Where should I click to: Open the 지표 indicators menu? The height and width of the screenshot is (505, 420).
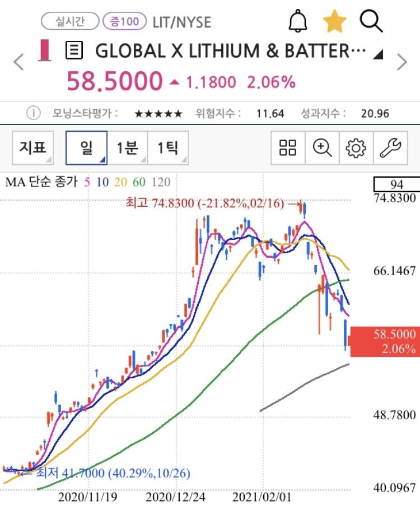(32, 148)
